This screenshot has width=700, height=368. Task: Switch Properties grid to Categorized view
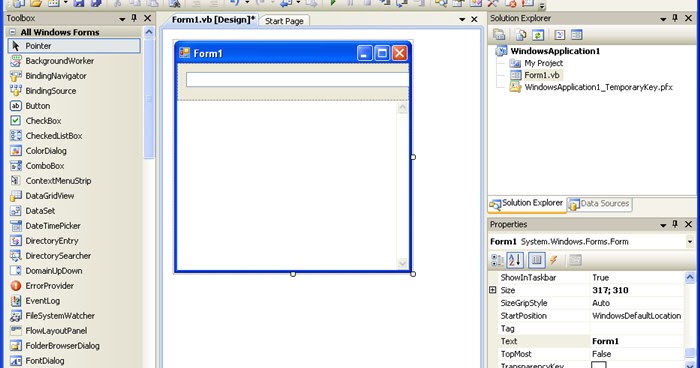(x=497, y=260)
